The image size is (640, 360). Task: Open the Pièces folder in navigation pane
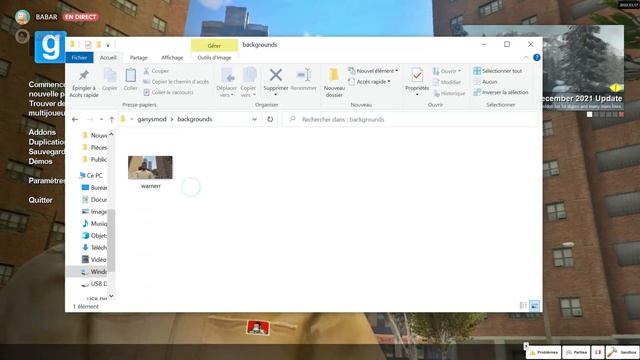(95, 147)
